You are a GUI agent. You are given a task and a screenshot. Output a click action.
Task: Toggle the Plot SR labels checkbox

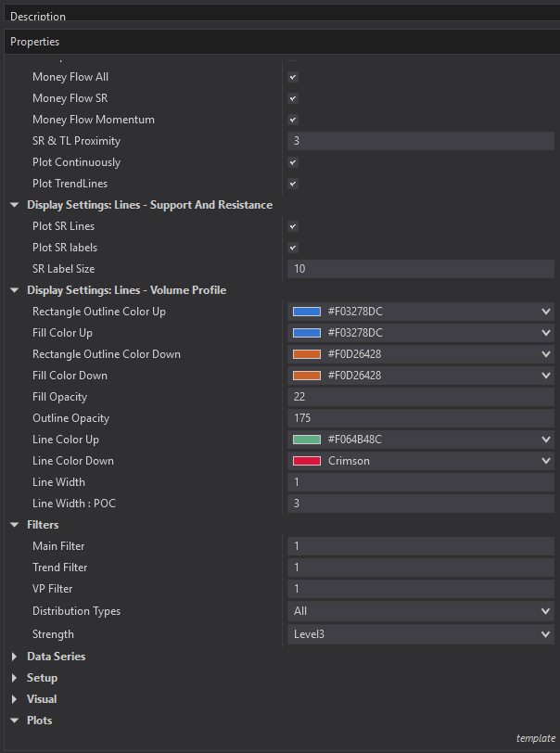click(293, 248)
